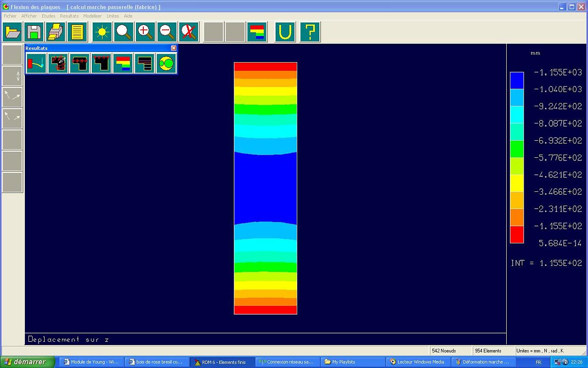The width and height of the screenshot is (588, 368).
Task: Open help with the question mark icon
Action: coord(310,32)
